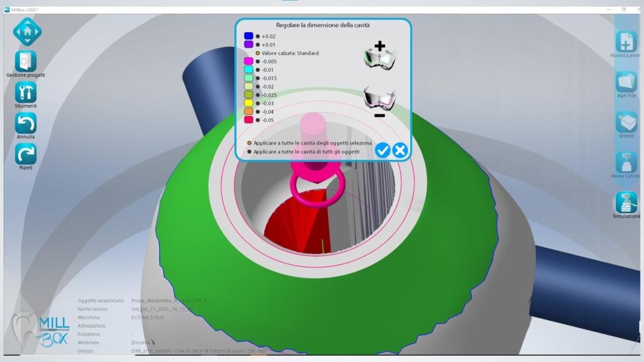Open the Simulazione icon
Image resolution: width=644 pixels, height=362 pixels.
(626, 202)
